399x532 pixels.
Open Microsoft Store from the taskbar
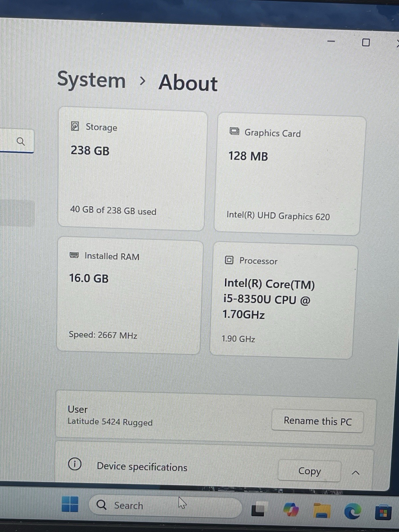(x=383, y=512)
